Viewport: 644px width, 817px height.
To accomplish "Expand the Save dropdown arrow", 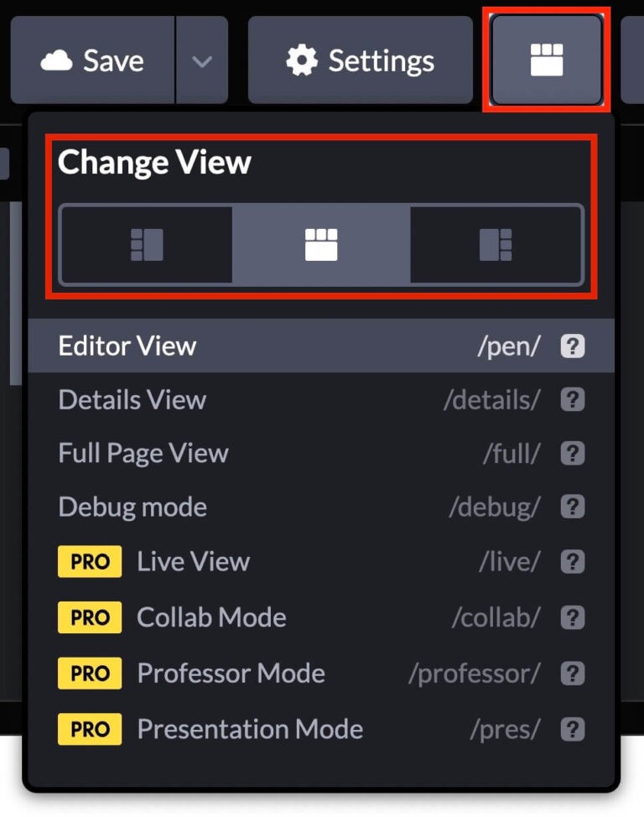I will tap(202, 60).
